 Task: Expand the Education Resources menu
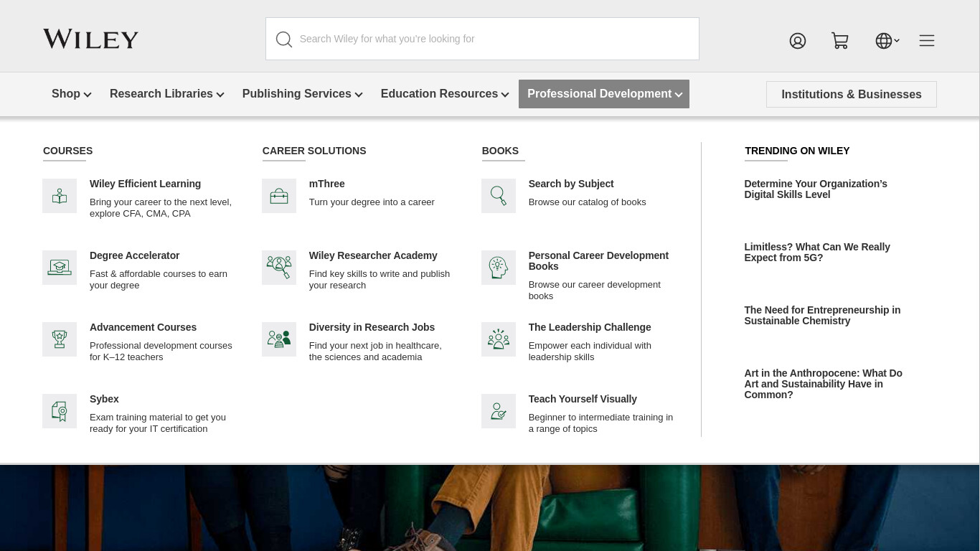pyautogui.click(x=445, y=94)
